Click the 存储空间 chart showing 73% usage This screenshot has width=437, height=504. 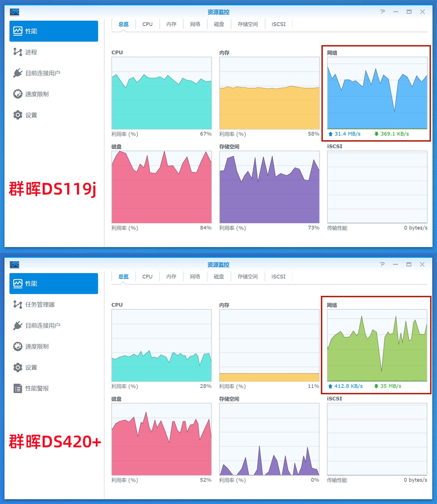coord(269,187)
